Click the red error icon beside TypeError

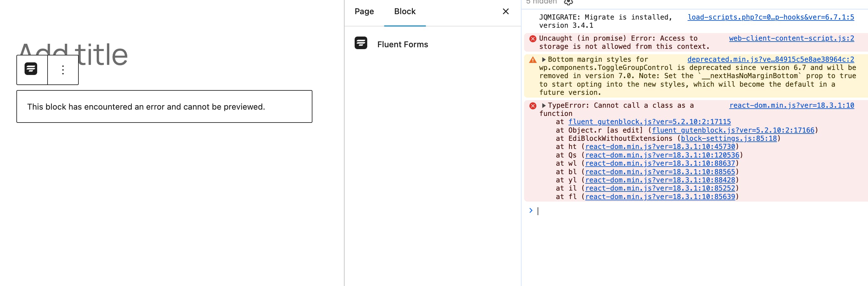533,106
